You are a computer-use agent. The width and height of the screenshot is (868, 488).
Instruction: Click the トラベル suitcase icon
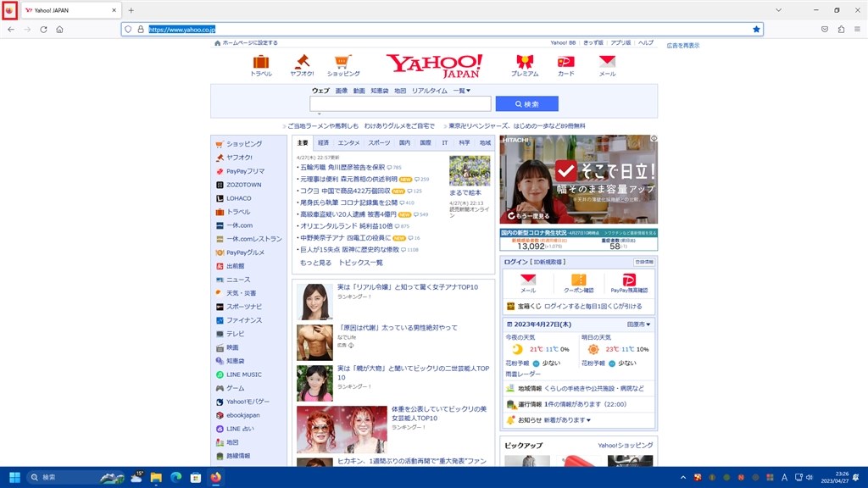(x=260, y=64)
